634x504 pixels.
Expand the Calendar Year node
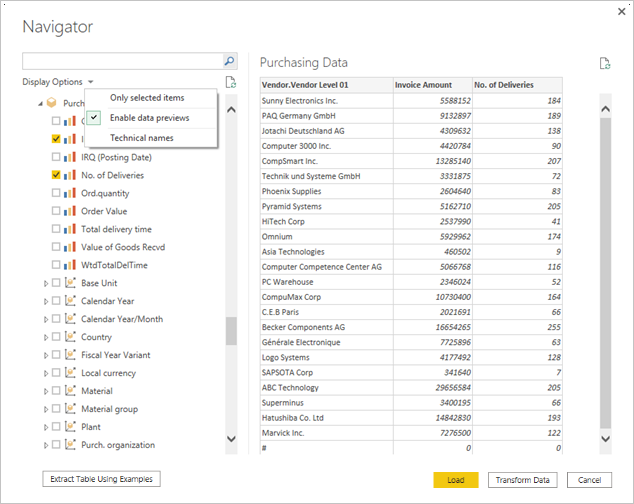46,301
